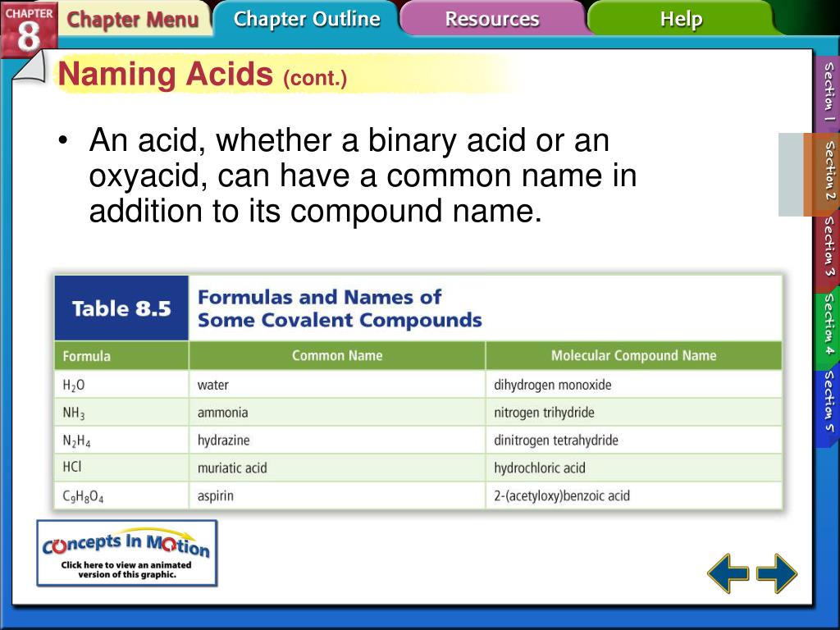The height and width of the screenshot is (630, 840).
Task: Jump to Section 3 side tab
Action: [829, 246]
